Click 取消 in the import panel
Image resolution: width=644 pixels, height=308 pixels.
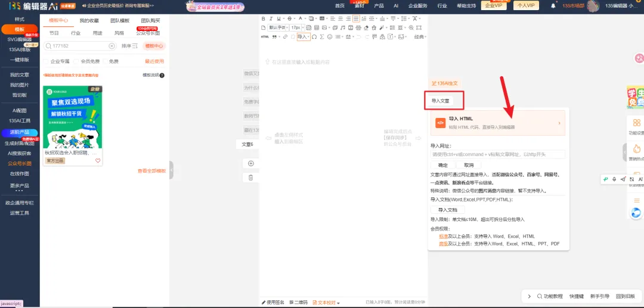[469, 165]
